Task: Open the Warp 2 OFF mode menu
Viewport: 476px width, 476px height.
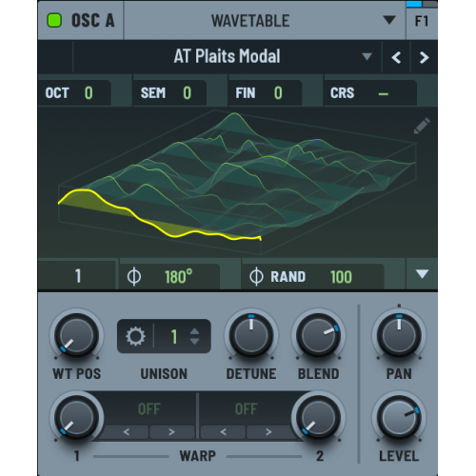Action: (x=247, y=409)
